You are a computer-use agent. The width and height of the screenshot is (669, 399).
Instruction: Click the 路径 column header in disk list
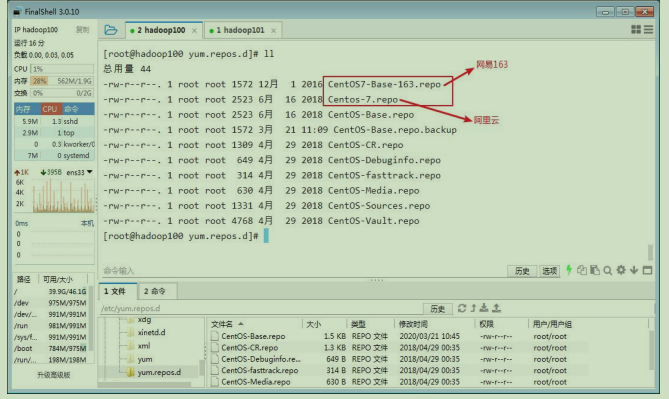pyautogui.click(x=24, y=279)
